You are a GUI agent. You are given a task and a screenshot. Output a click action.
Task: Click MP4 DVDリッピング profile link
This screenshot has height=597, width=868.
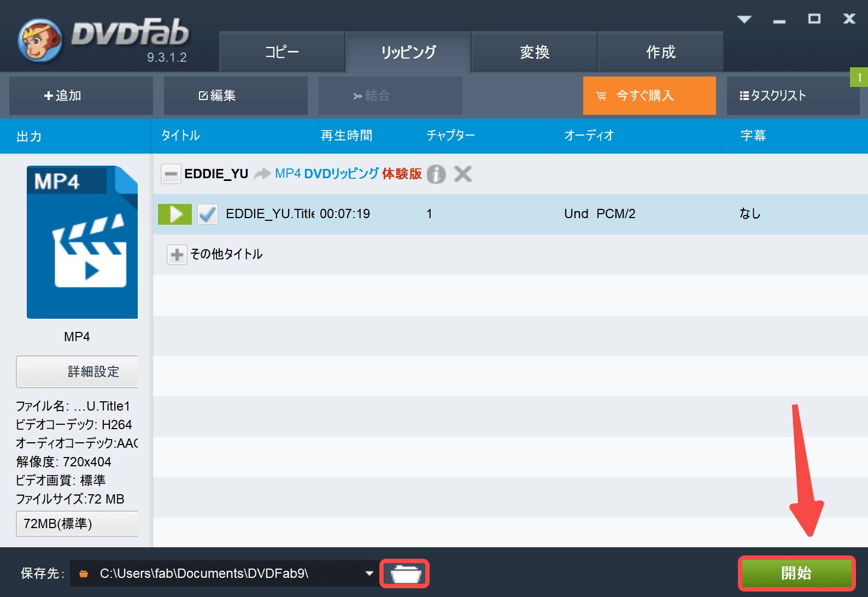(326, 174)
